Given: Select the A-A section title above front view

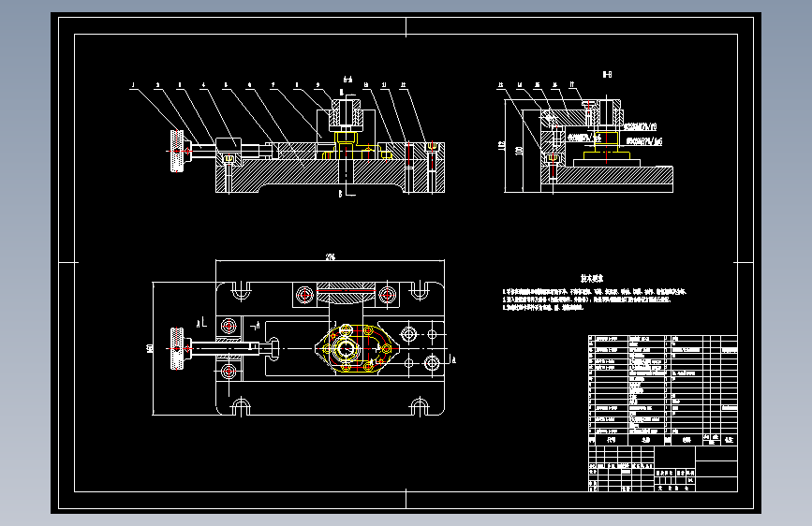Looking at the screenshot, I should pyautogui.click(x=348, y=80).
